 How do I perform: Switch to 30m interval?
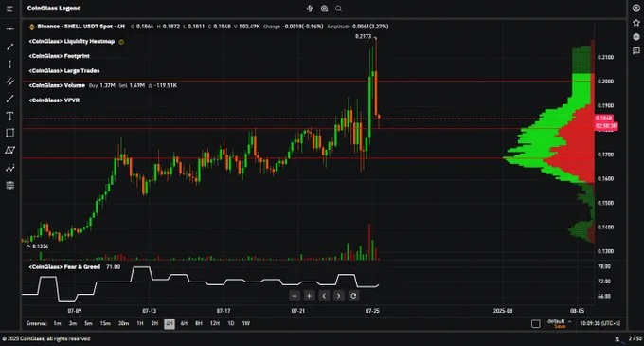click(x=123, y=324)
